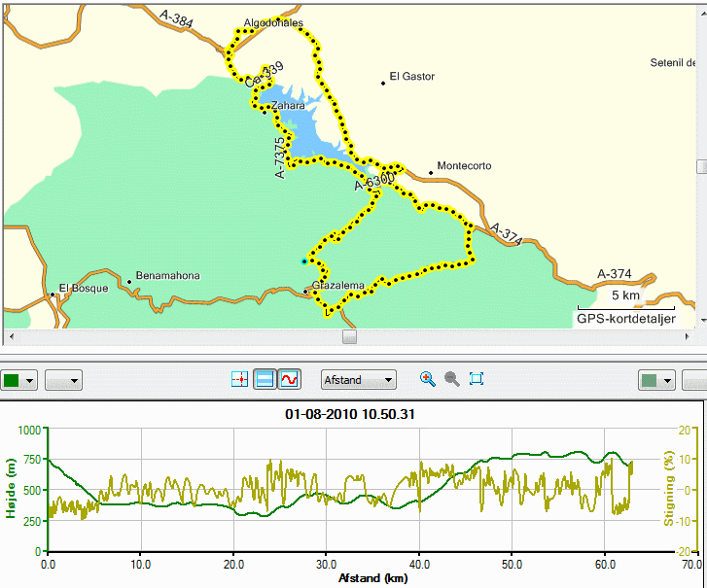
Task: Click the map horizontal scrollbar thumb
Action: [x=349, y=336]
